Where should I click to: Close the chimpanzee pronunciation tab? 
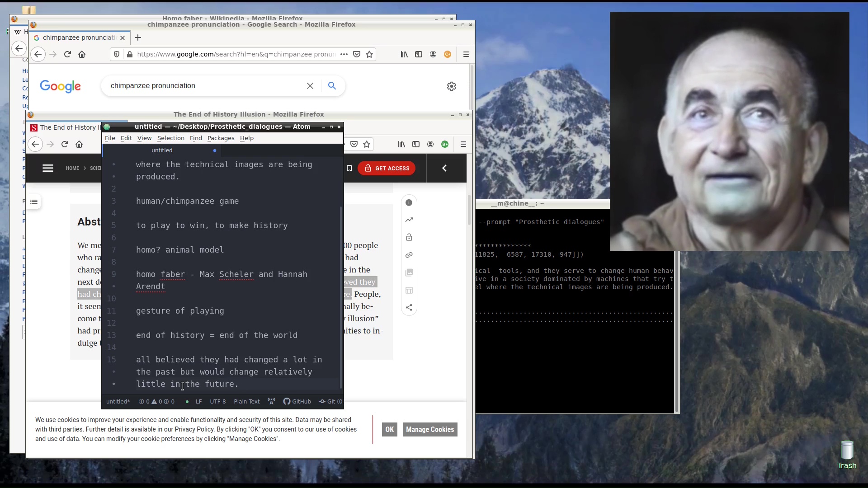pyautogui.click(x=123, y=38)
